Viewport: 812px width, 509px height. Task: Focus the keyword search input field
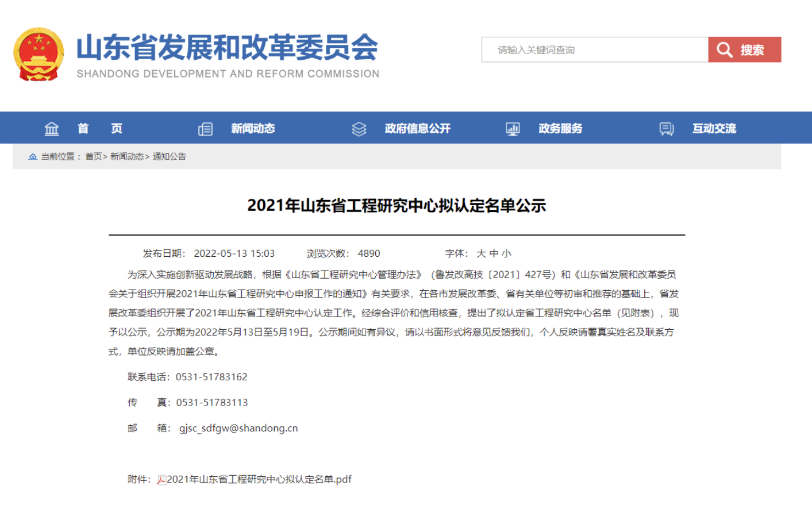tap(595, 50)
